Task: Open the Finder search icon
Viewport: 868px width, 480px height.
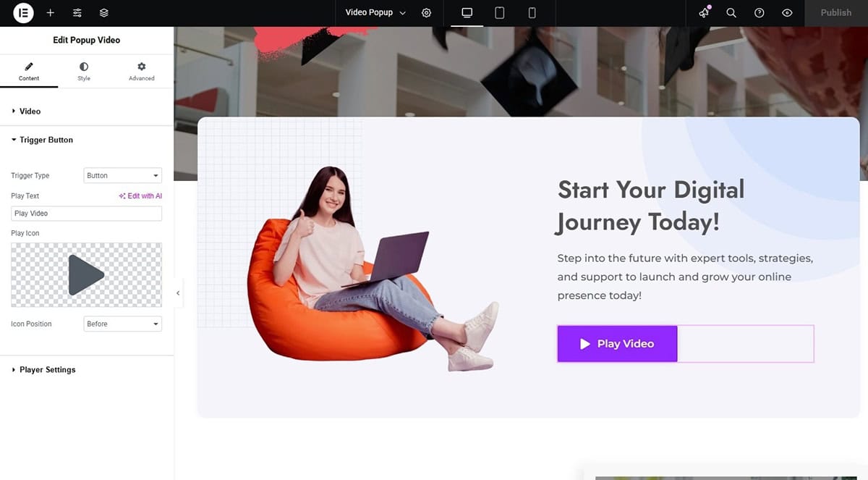Action: click(x=731, y=13)
